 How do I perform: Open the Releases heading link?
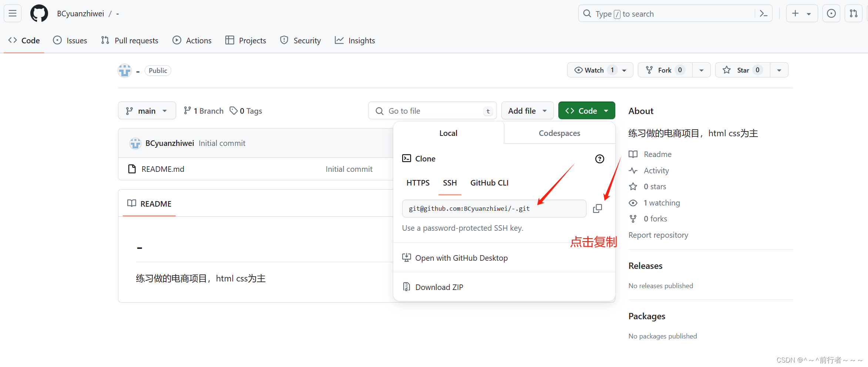tap(646, 266)
